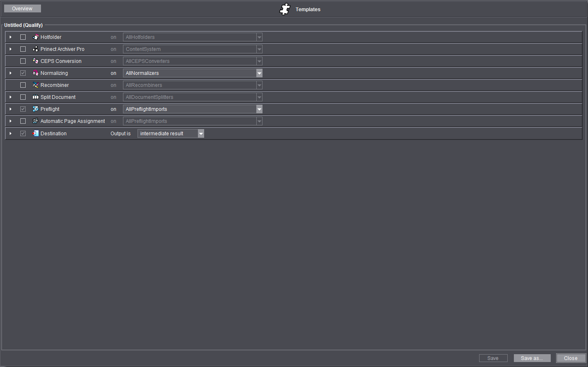Select the Split Document label

pyautogui.click(x=58, y=97)
